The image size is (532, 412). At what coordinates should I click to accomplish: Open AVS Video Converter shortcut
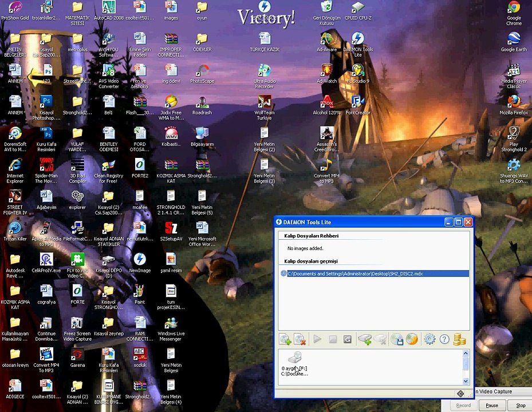tap(109, 76)
